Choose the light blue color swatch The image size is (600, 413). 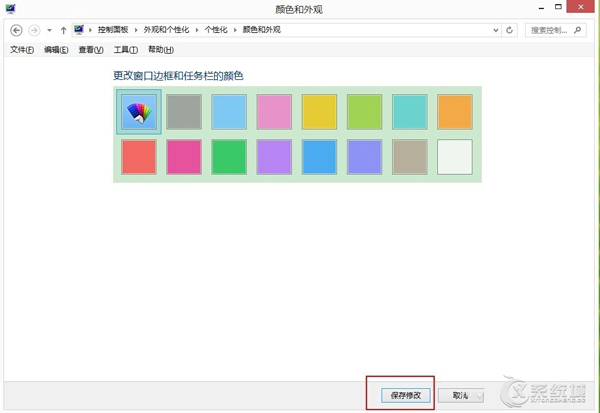pos(229,112)
